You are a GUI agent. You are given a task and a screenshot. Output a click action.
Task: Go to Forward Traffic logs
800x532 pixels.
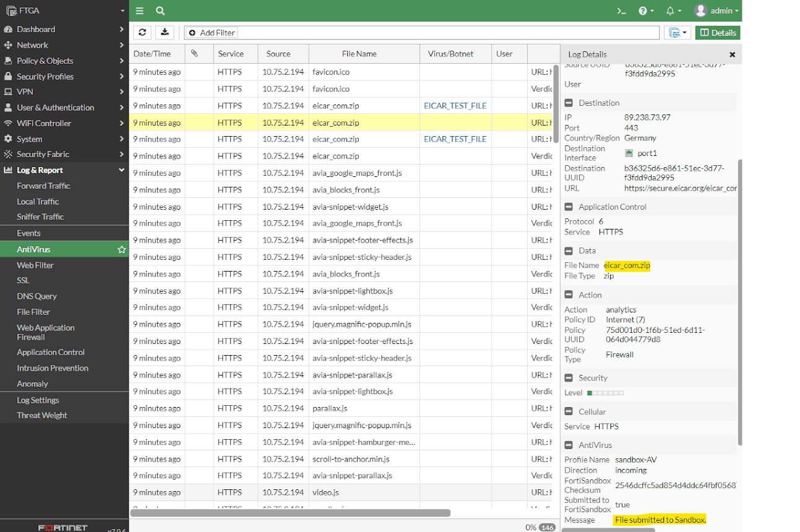tap(43, 186)
